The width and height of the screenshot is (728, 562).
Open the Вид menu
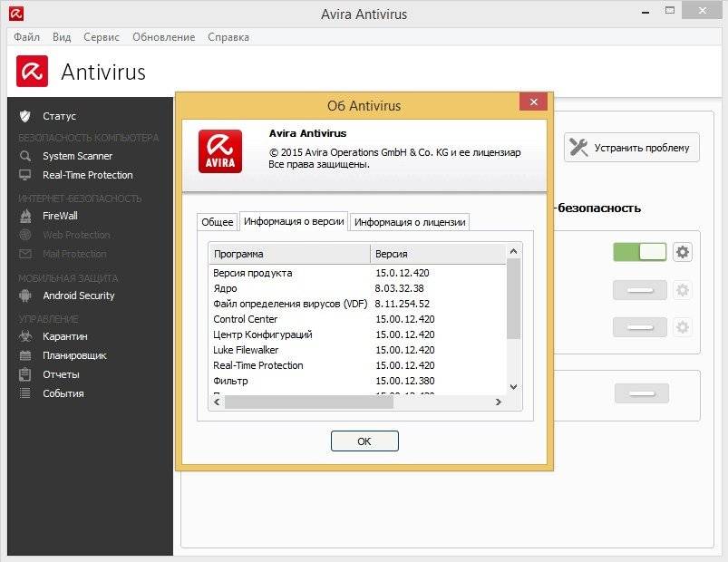(62, 37)
